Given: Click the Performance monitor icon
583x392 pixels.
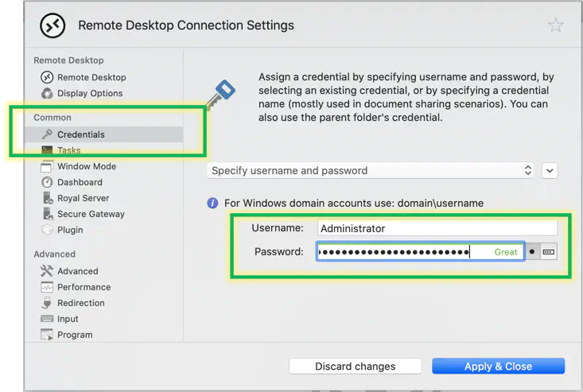Looking at the screenshot, I should [x=47, y=287].
